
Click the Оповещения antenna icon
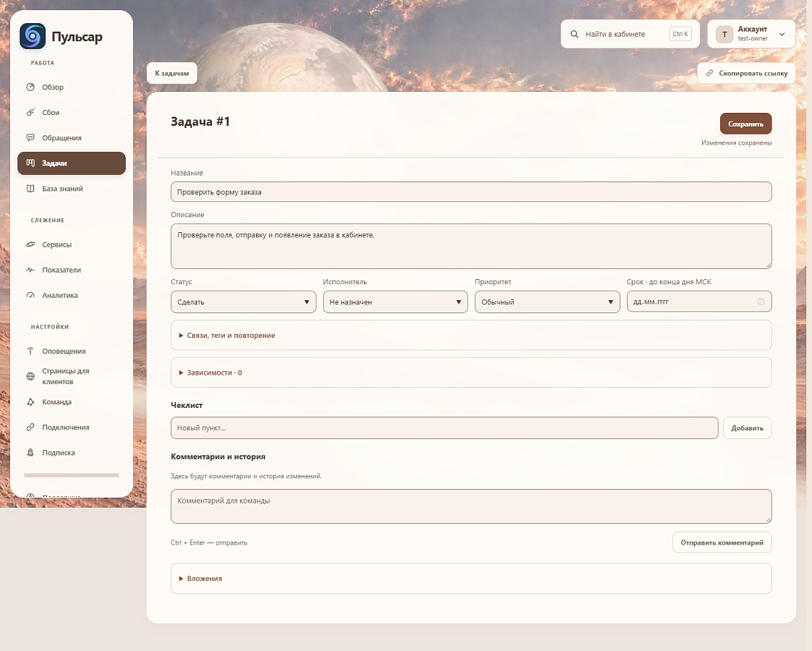[x=30, y=351]
